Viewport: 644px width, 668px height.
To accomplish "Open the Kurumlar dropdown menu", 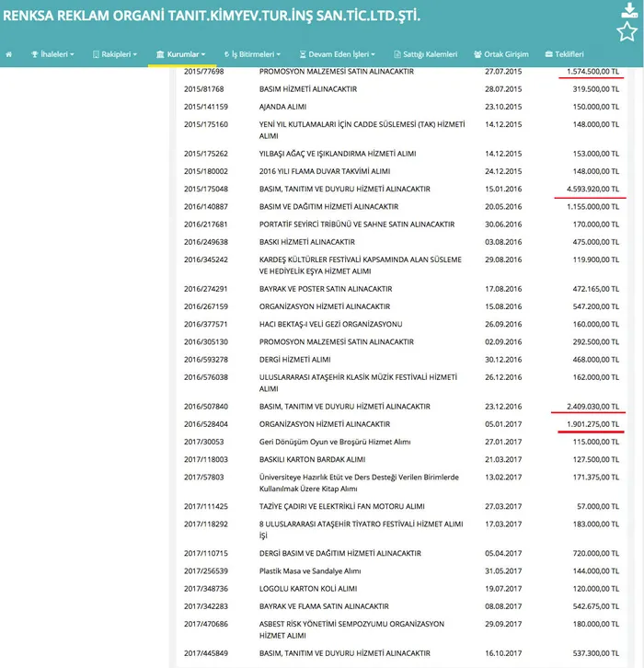I will click(x=180, y=54).
